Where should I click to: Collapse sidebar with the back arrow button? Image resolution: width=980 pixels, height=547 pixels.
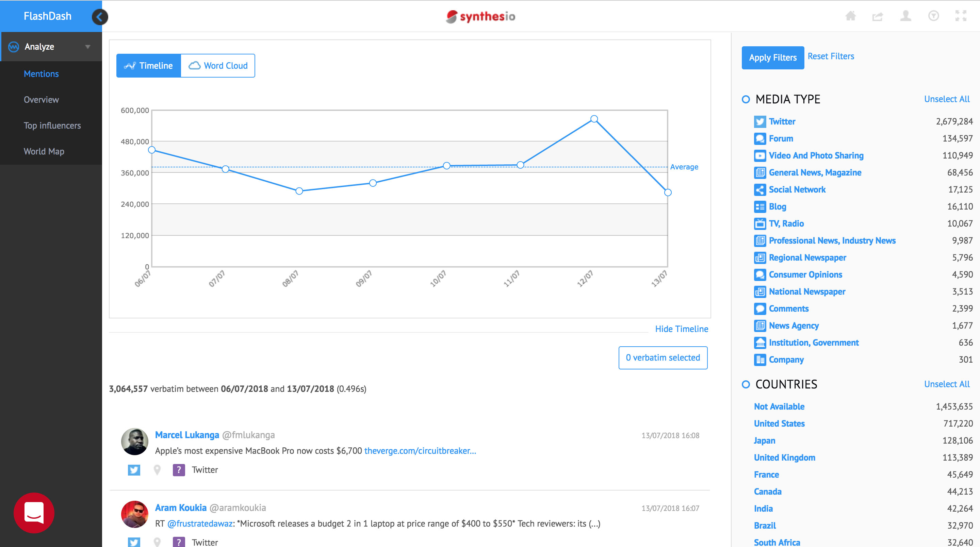tap(100, 17)
